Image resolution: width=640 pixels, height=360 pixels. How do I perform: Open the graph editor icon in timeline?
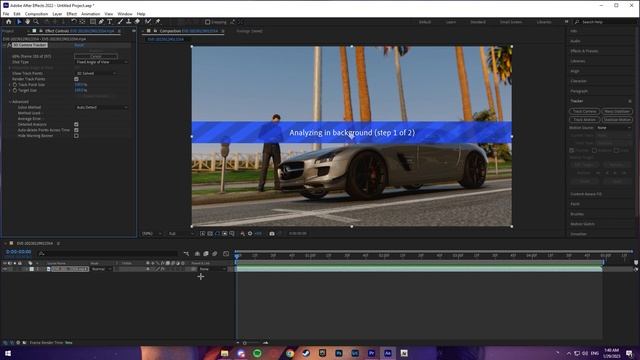[x=226, y=253]
